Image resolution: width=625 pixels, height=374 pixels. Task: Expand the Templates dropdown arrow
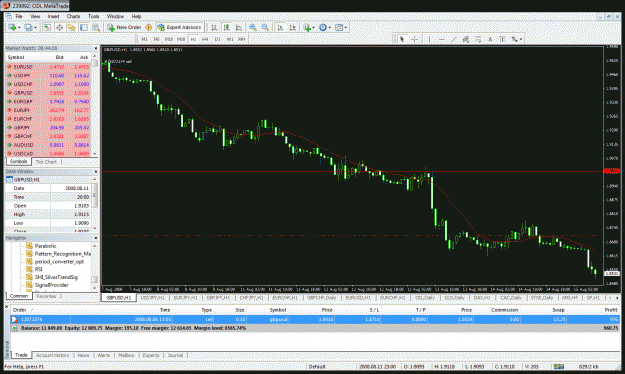pyautogui.click(x=346, y=28)
